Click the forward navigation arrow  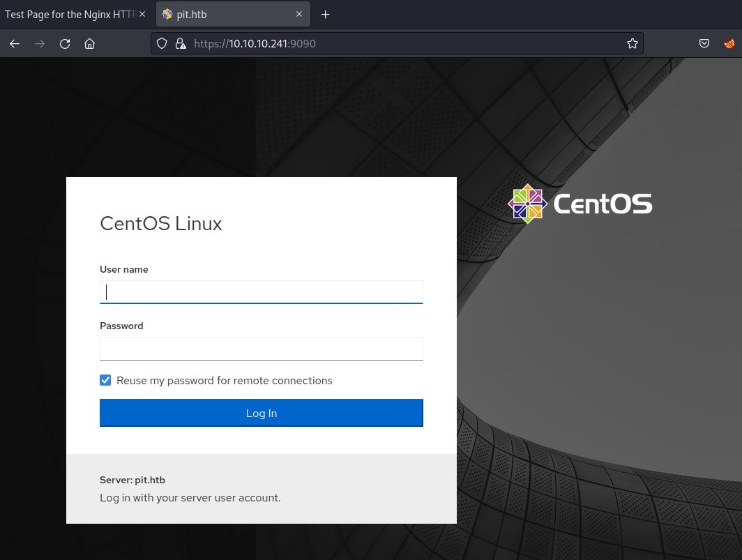(x=40, y=44)
